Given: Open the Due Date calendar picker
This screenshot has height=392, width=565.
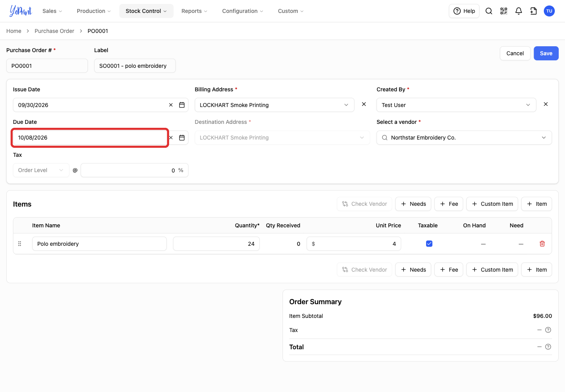Looking at the screenshot, I should pos(182,138).
